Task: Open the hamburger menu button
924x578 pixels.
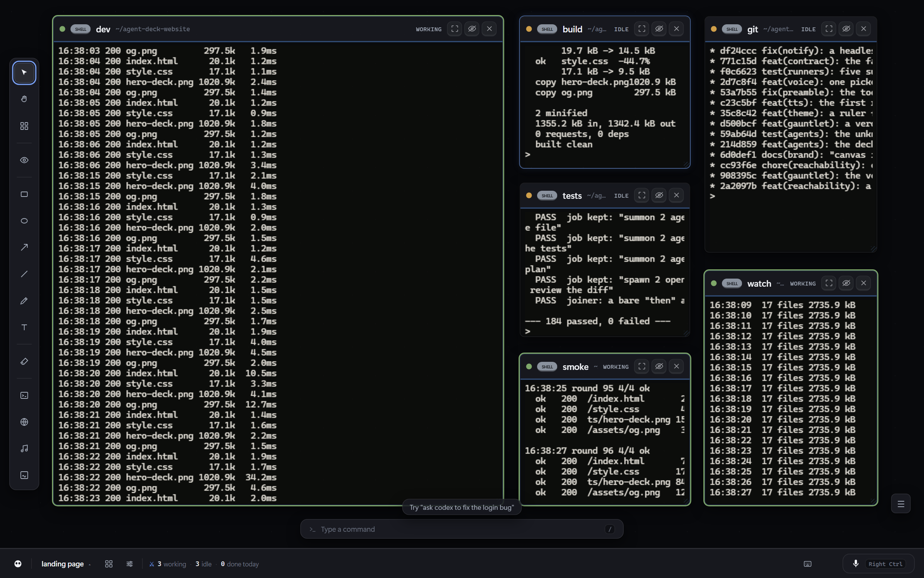Action: coord(901,504)
